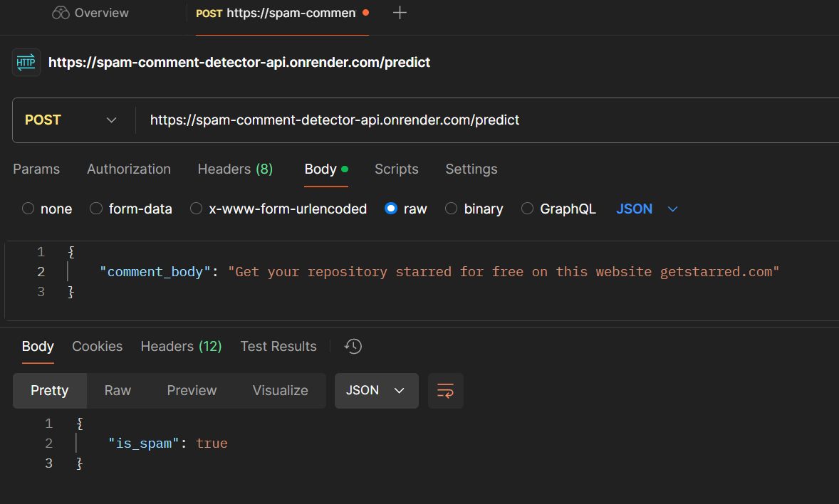Switch to the Authorization tab
This screenshot has width=839, height=504.
pyautogui.click(x=128, y=169)
